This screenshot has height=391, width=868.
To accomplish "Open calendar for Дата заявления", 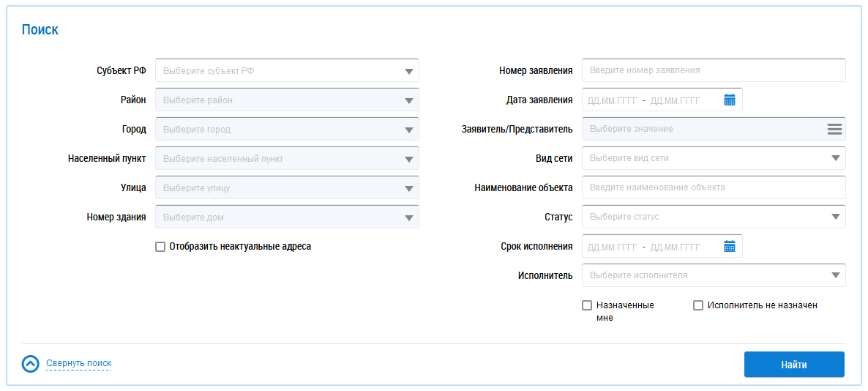I will (729, 100).
